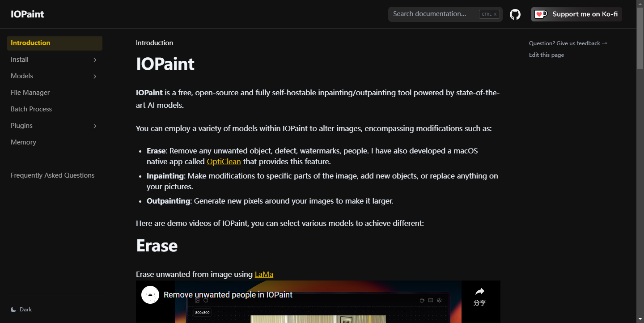Click the bold Inpainting bullet term
Viewport: 644px width, 323px height.
[x=165, y=176]
